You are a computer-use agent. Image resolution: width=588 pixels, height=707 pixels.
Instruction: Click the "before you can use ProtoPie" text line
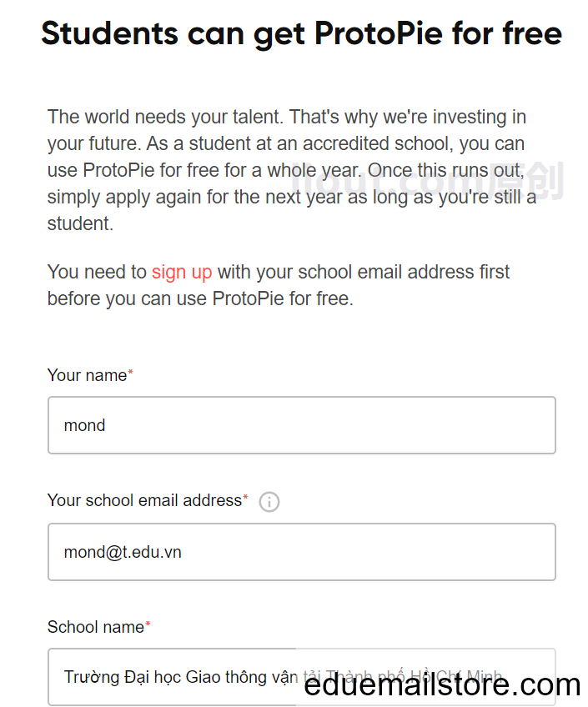tap(200, 299)
